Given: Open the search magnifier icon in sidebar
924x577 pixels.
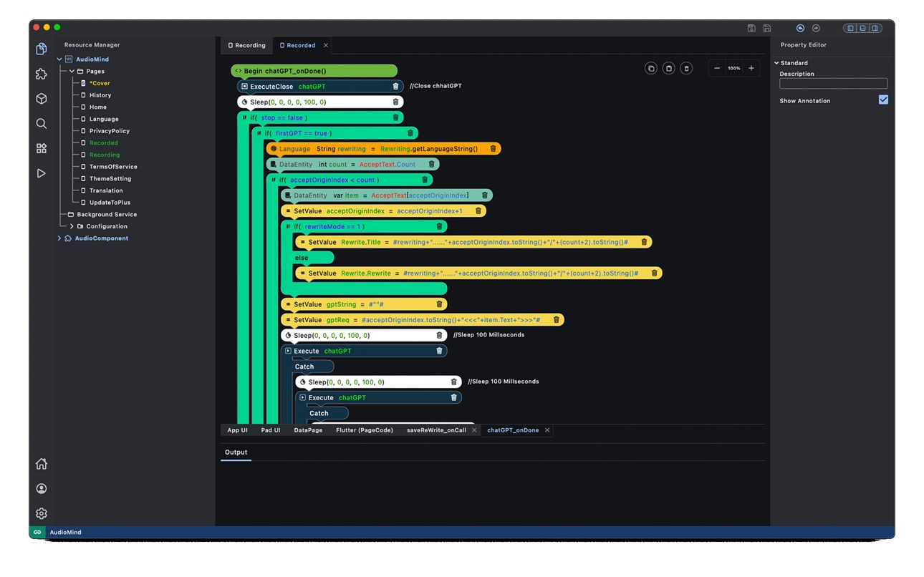Looking at the screenshot, I should click(42, 124).
